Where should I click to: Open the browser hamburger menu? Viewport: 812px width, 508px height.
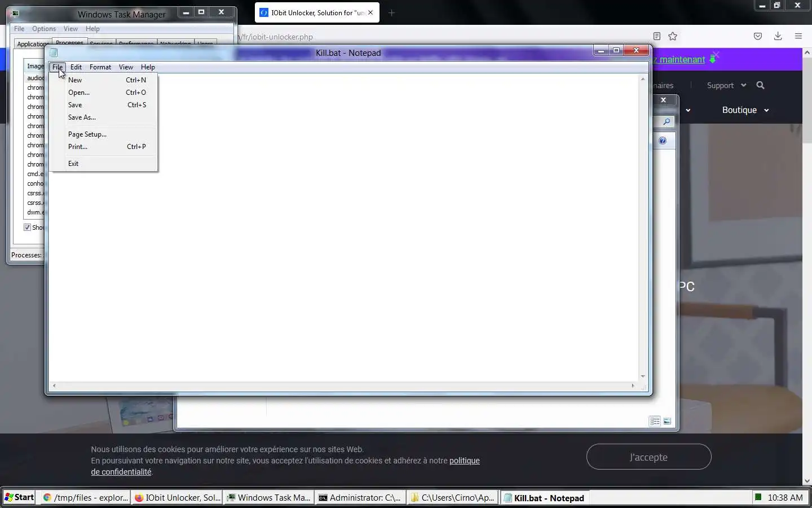(x=798, y=36)
